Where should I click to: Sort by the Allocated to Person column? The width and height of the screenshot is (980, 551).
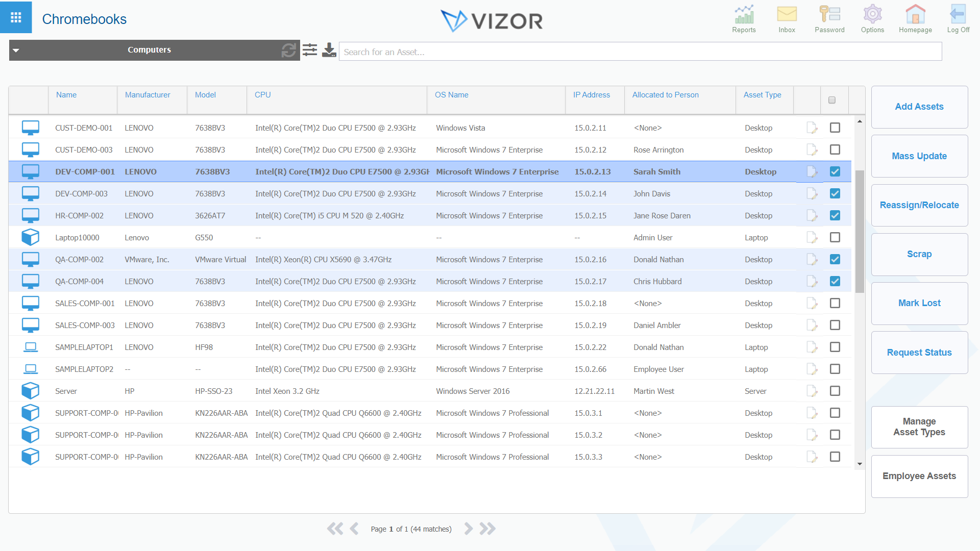click(x=665, y=94)
